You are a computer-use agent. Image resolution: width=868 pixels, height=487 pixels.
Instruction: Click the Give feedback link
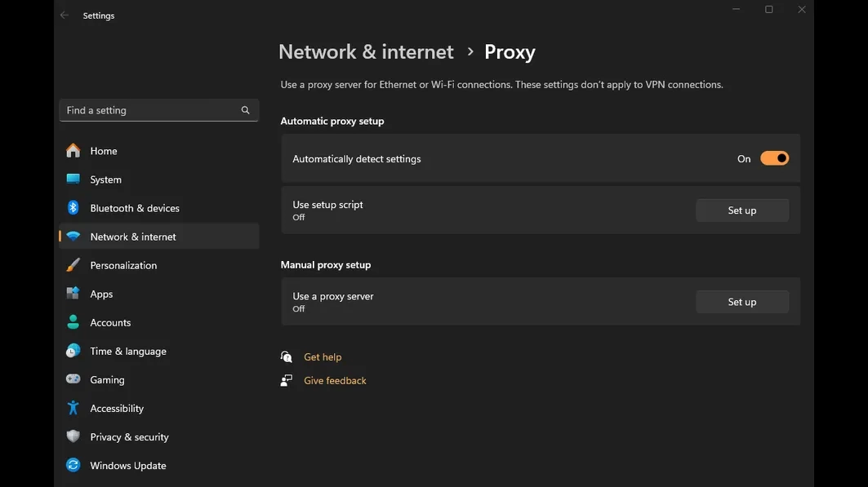pyautogui.click(x=335, y=381)
